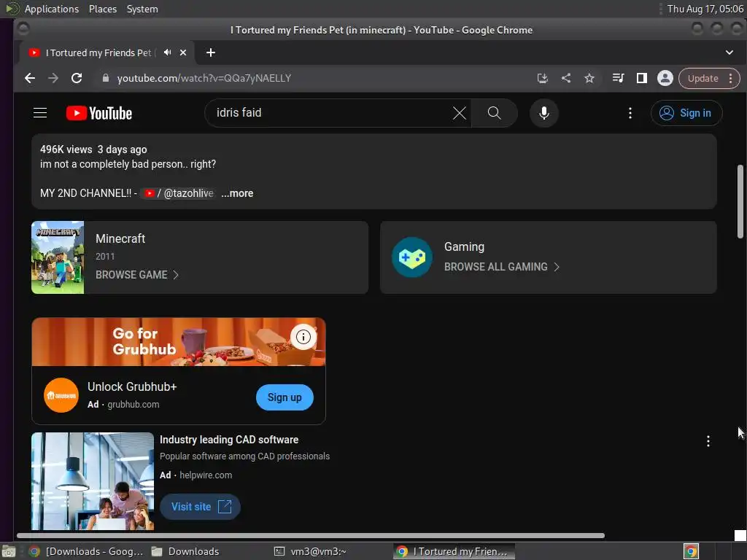747x560 pixels.
Task: Click BROWSE GAME for Minecraft
Action: 136,275
